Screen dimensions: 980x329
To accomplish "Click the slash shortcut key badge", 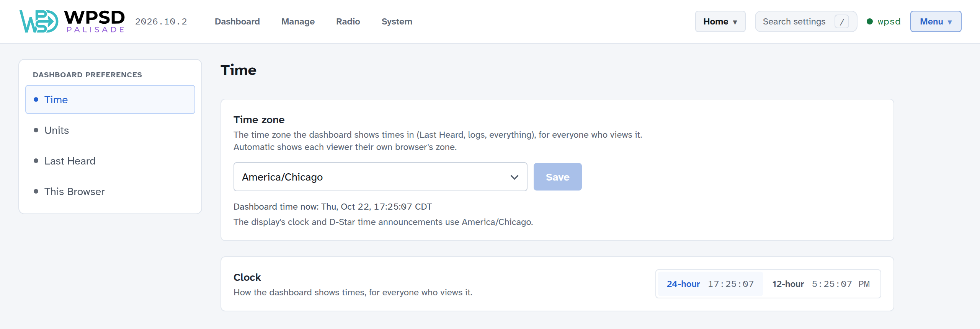I will tap(842, 21).
